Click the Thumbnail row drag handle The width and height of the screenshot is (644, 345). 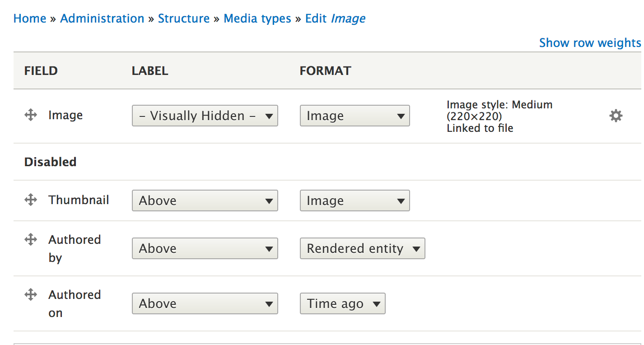(x=30, y=199)
